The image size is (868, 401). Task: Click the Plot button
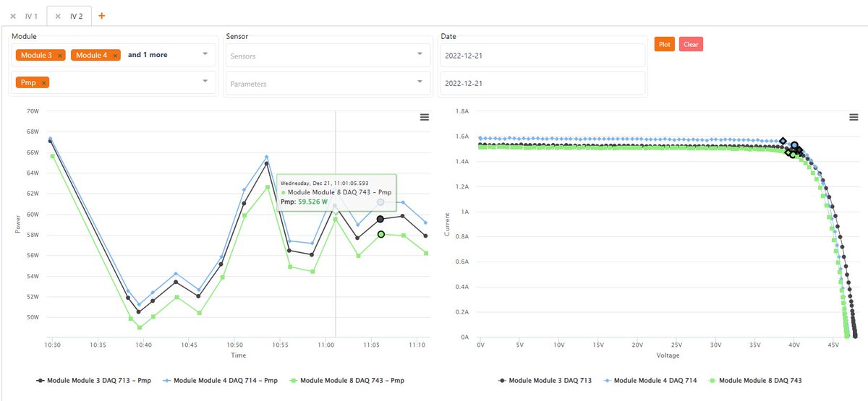[x=664, y=44]
